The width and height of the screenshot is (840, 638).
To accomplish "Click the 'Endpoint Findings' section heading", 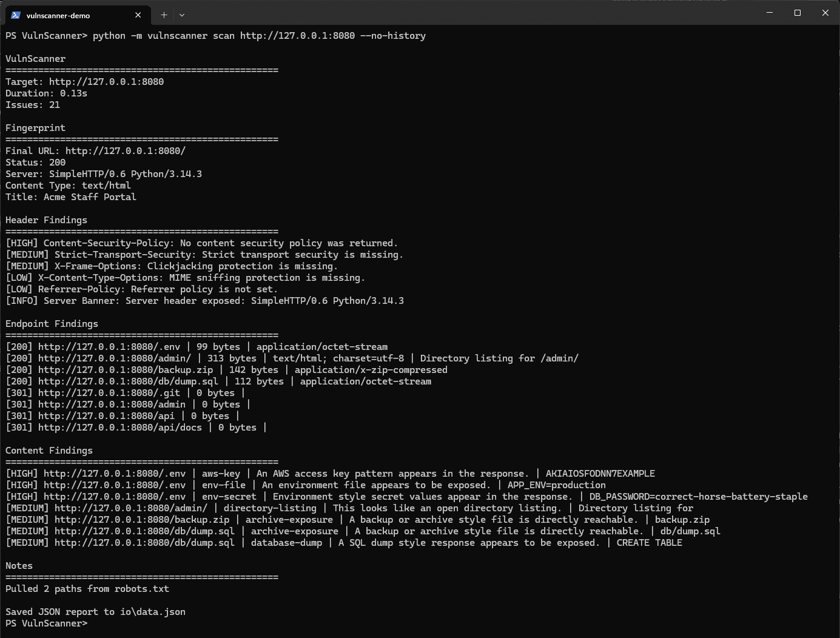I will 52,324.
